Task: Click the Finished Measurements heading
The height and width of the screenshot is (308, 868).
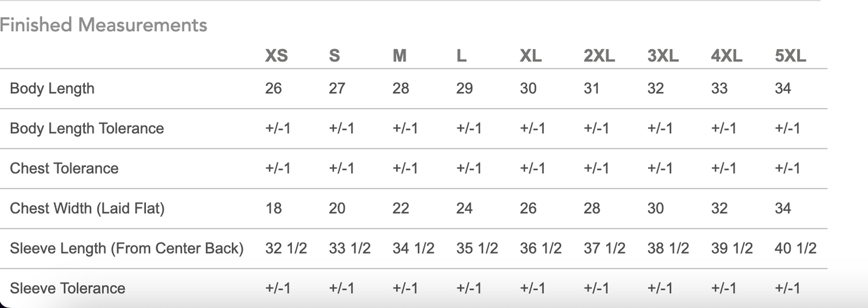Action: [103, 25]
